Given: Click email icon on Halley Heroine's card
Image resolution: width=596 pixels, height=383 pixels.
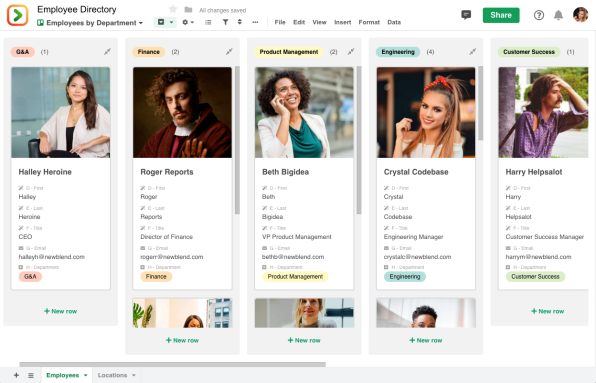Looking at the screenshot, I should 21,248.
